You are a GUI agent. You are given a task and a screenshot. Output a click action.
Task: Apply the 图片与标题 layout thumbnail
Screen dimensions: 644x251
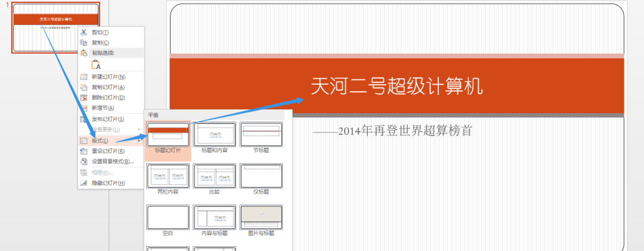tap(261, 218)
